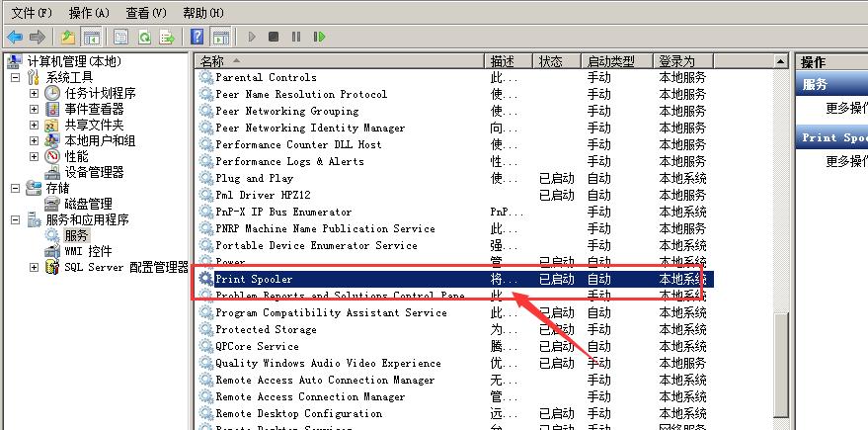
Task: Select the Print Spooler service row
Action: pyautogui.click(x=455, y=280)
